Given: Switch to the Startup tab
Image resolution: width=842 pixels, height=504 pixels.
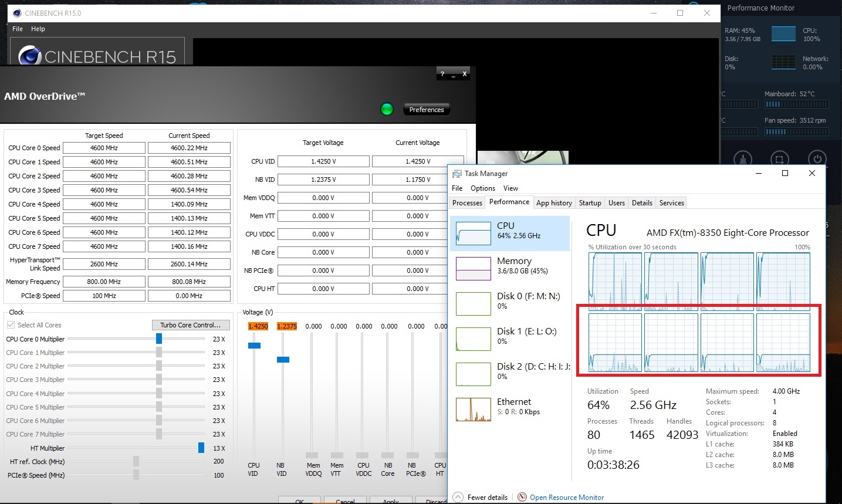Looking at the screenshot, I should (x=590, y=203).
